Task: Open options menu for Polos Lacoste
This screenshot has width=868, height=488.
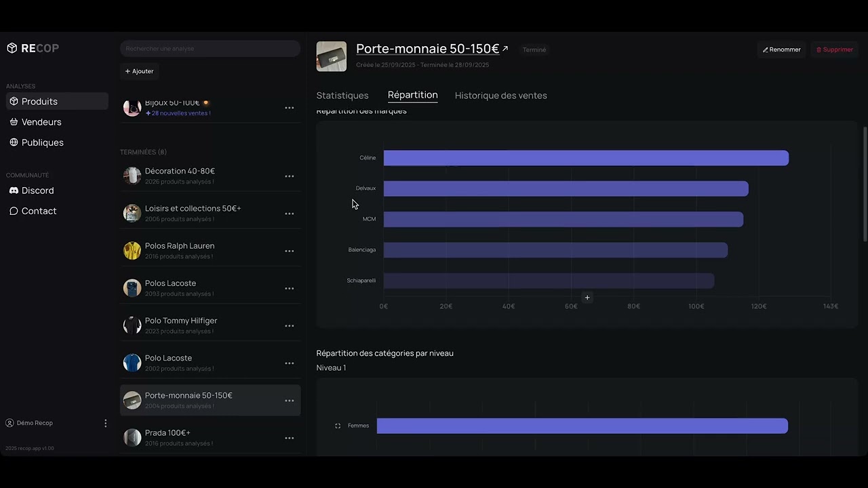Action: coord(290,288)
